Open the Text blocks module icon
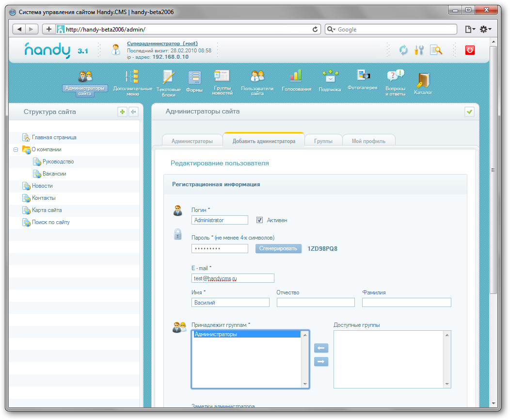Viewport: 510px width, 420px height. coord(168,78)
